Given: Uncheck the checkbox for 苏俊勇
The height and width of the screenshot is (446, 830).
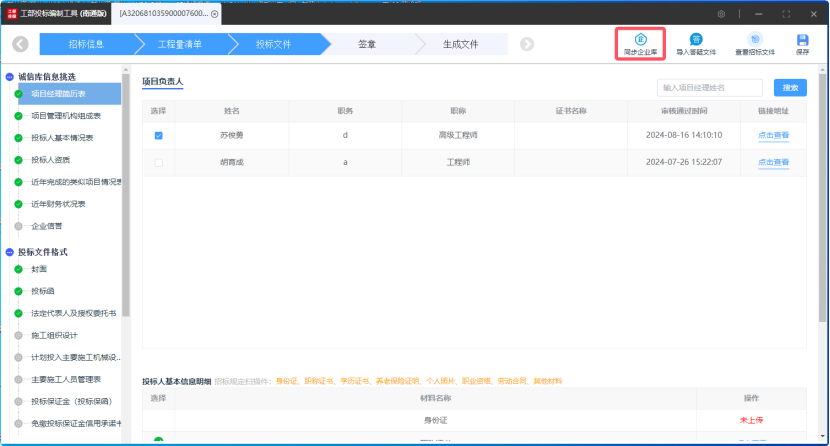Looking at the screenshot, I should click(x=158, y=135).
